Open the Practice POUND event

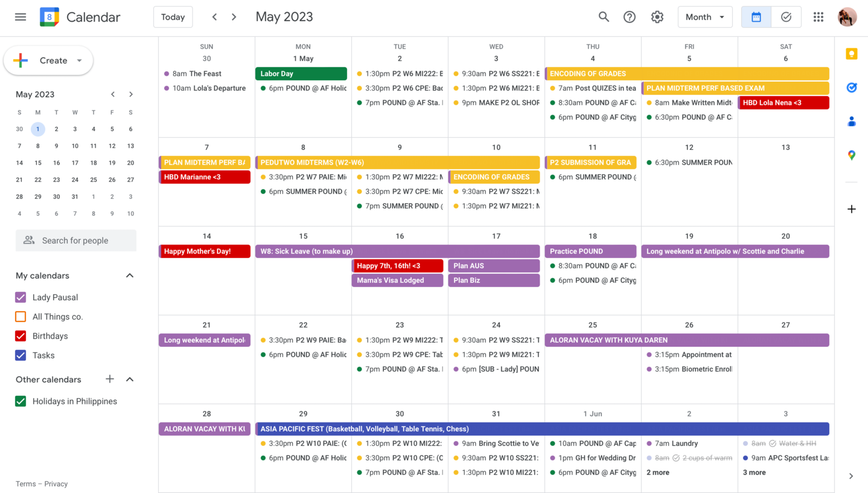pos(590,251)
